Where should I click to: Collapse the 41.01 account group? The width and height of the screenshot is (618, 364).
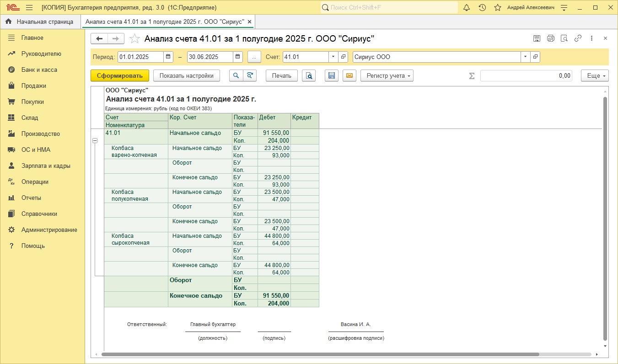95,141
